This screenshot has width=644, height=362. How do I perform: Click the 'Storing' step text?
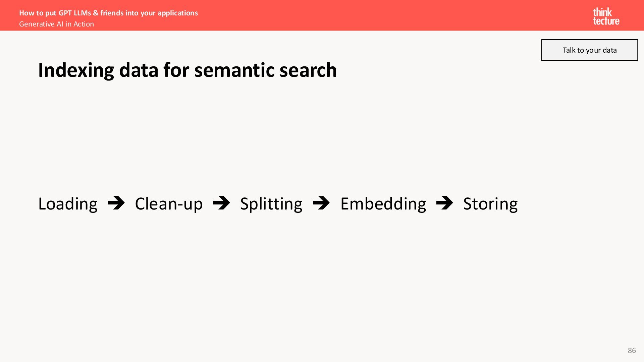click(x=490, y=204)
